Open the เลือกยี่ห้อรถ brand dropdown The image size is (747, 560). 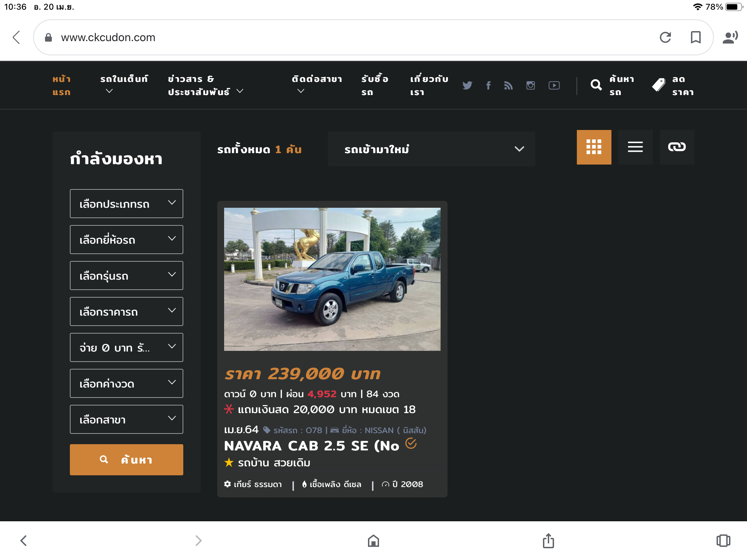tap(126, 240)
